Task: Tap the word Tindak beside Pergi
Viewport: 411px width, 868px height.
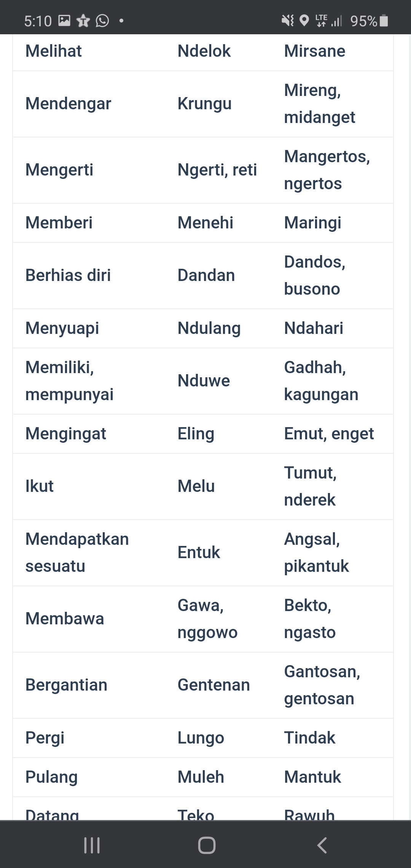Action: click(x=309, y=737)
